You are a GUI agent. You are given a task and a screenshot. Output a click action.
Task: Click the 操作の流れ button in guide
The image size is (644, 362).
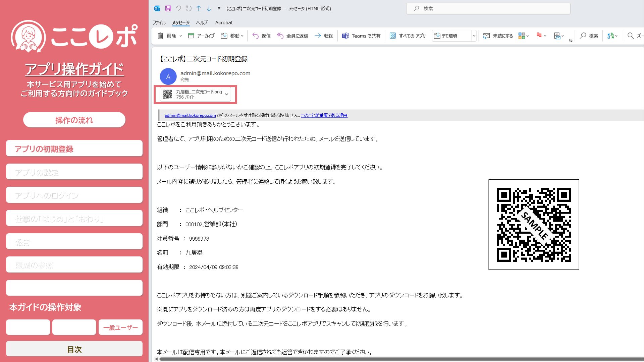click(x=74, y=120)
